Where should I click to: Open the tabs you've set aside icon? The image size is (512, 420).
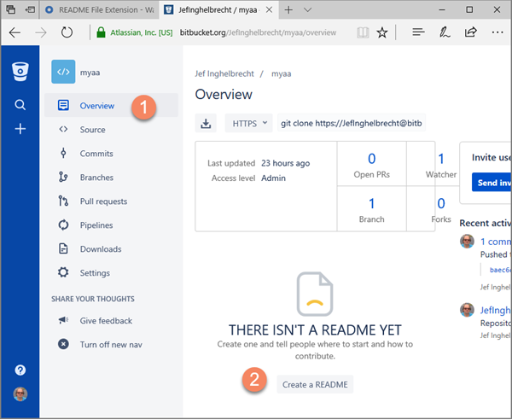click(x=11, y=9)
